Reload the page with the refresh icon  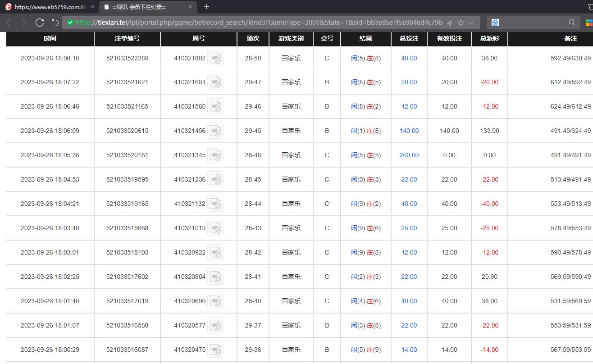pos(40,23)
